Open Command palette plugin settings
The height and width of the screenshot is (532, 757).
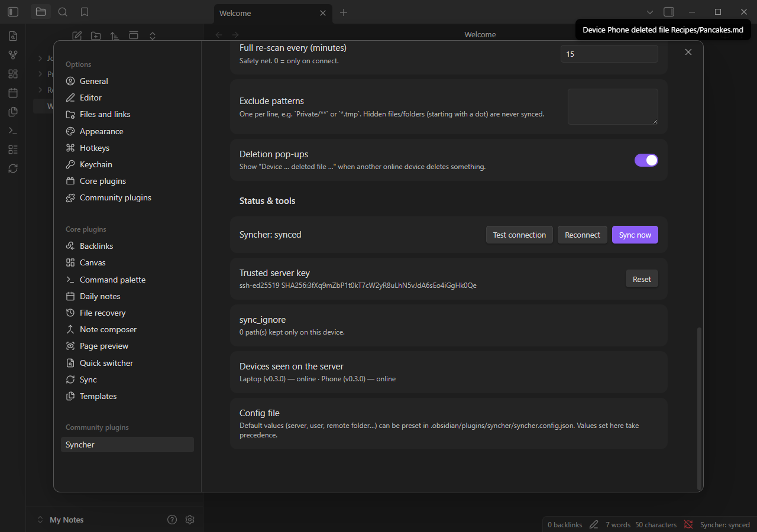[127, 280]
